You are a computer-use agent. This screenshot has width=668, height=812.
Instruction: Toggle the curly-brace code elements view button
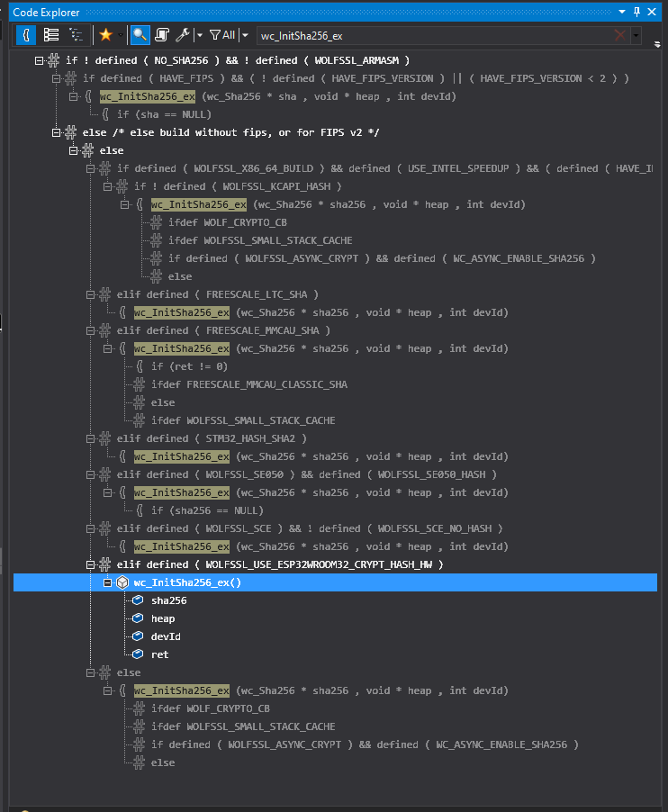[26, 35]
